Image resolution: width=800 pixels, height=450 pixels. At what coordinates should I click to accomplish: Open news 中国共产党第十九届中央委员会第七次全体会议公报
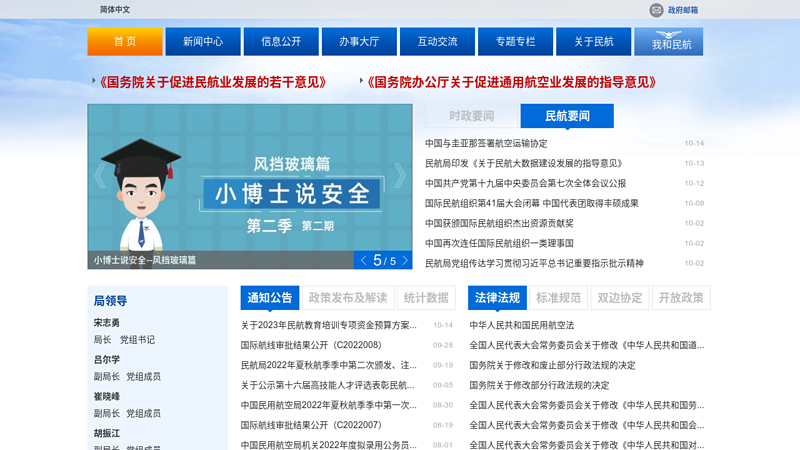526,183
